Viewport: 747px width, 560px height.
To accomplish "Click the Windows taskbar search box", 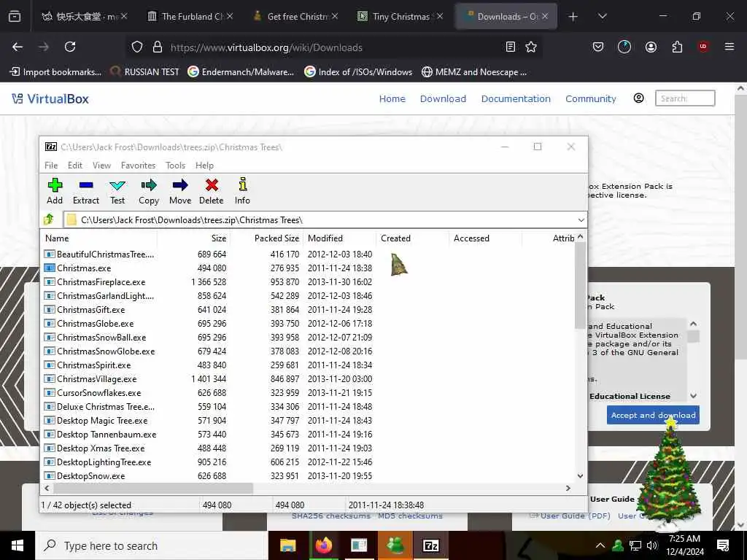I will pyautogui.click(x=151, y=545).
